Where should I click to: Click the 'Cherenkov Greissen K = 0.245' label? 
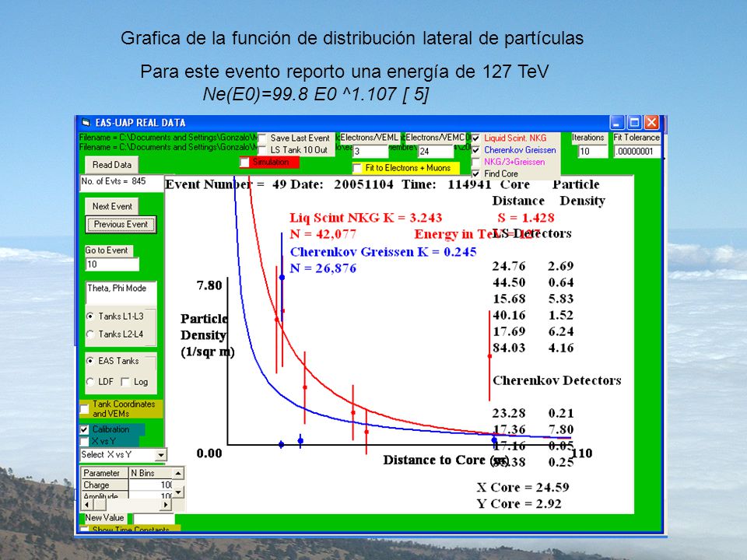click(x=383, y=252)
